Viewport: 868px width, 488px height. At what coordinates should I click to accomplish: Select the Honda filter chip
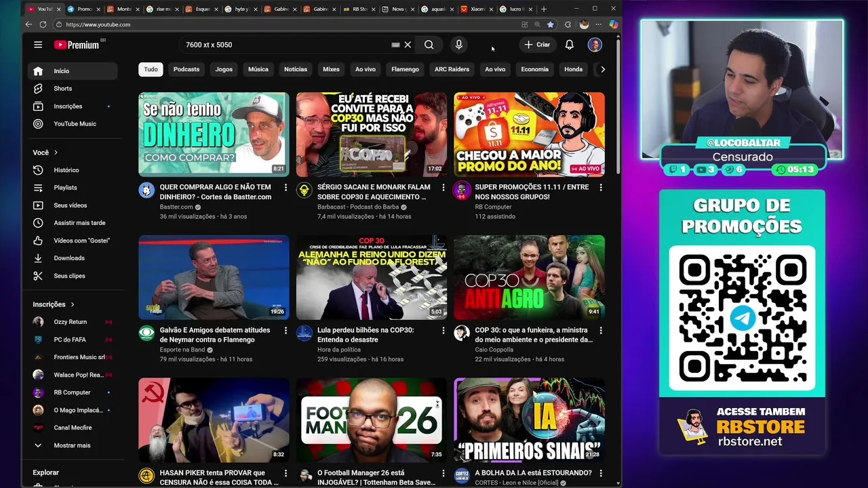[573, 69]
